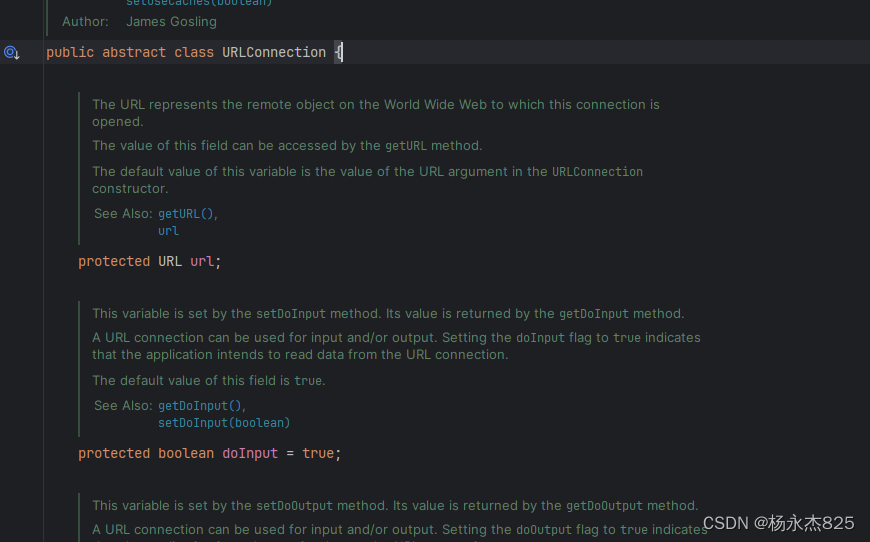Image resolution: width=870 pixels, height=542 pixels.
Task: Click the setUseCaches(boolean) link at top
Action: 199,3
